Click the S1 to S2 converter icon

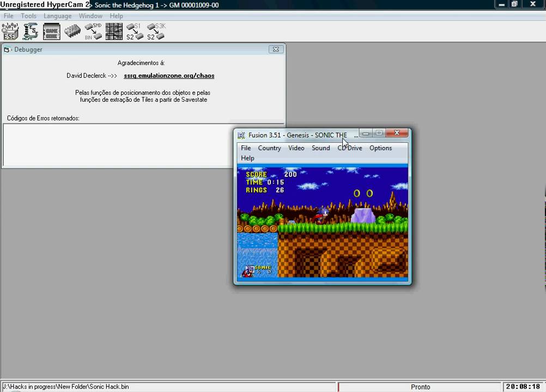point(135,31)
